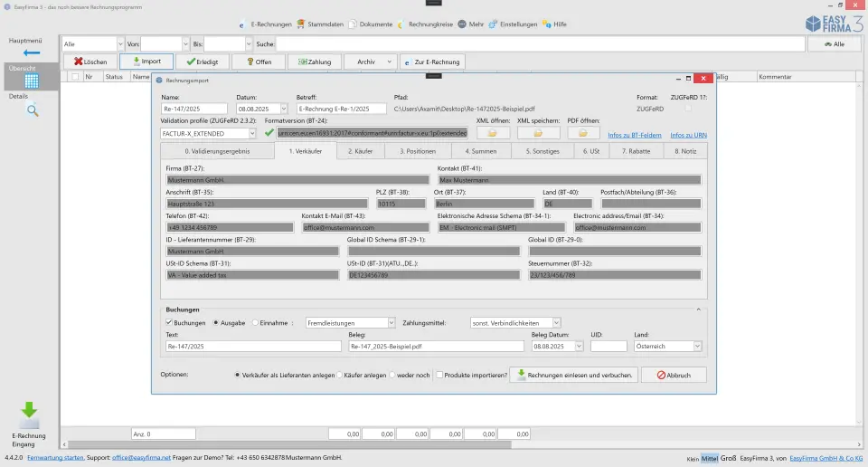The height and width of the screenshot is (467, 868).
Task: Open the Zahlungsmittel sonst. Verbindlichkeiten dropdown
Action: click(x=556, y=322)
